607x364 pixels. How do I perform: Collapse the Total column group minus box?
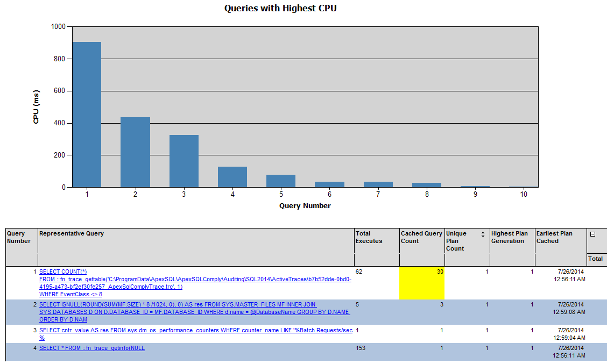click(x=592, y=234)
